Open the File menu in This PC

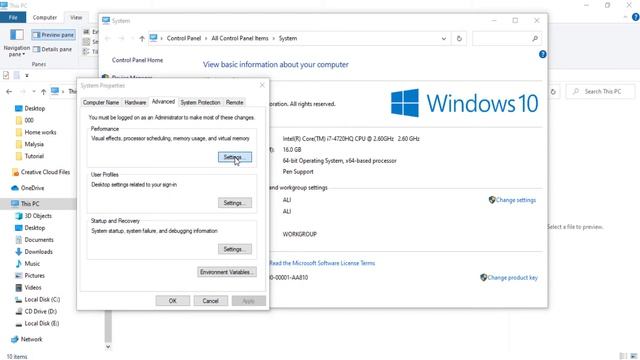point(13,18)
